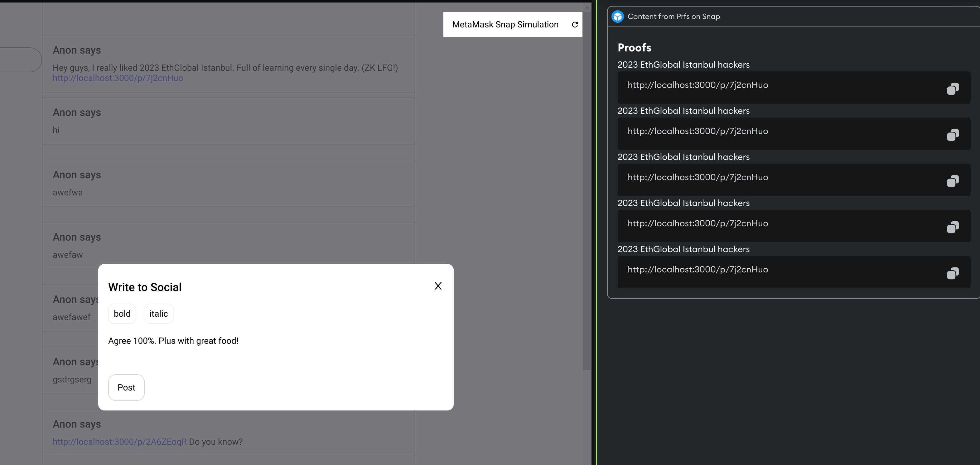980x465 pixels.
Task: Copy the fourth proof URL in Proofs list
Action: tap(953, 227)
